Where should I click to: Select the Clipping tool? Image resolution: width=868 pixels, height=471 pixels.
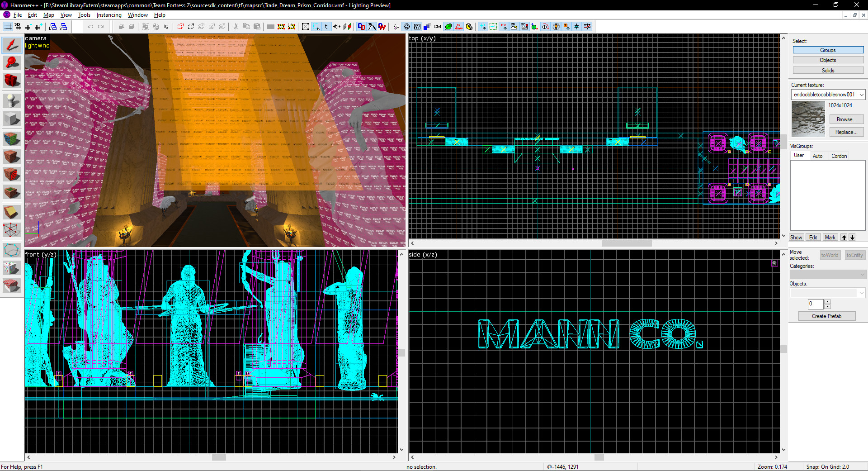pos(12,211)
